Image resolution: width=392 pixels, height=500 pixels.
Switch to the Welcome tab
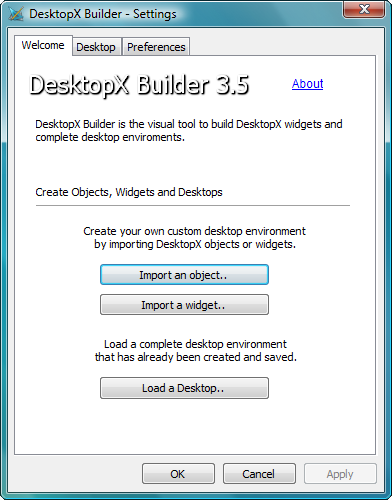pyautogui.click(x=43, y=45)
